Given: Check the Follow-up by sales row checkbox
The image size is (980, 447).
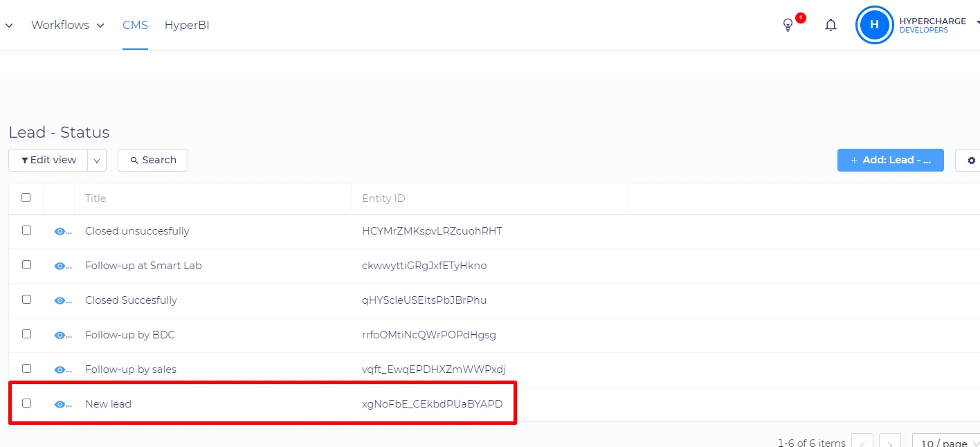Looking at the screenshot, I should click(26, 369).
